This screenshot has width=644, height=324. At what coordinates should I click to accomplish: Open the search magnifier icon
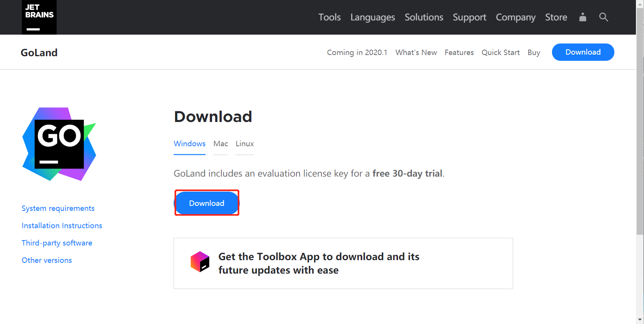pyautogui.click(x=604, y=17)
